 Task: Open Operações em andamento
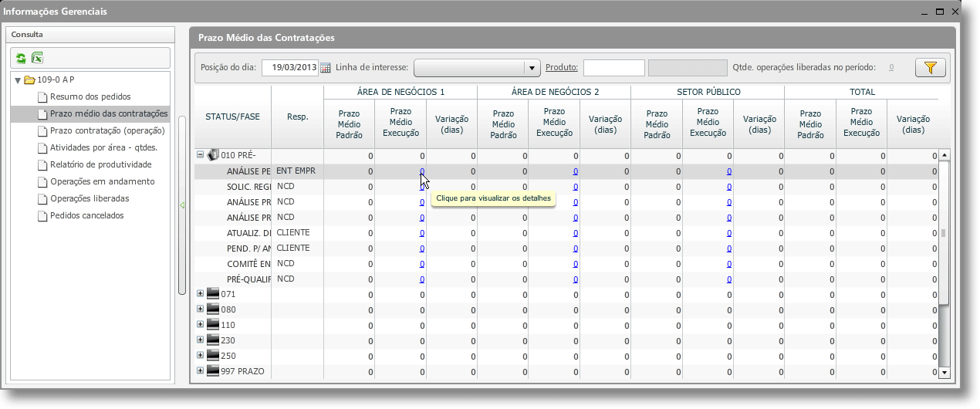pyautogui.click(x=103, y=181)
